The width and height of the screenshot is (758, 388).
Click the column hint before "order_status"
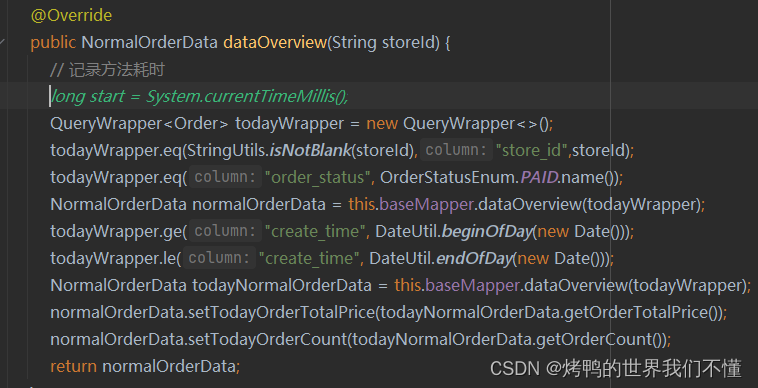225,177
